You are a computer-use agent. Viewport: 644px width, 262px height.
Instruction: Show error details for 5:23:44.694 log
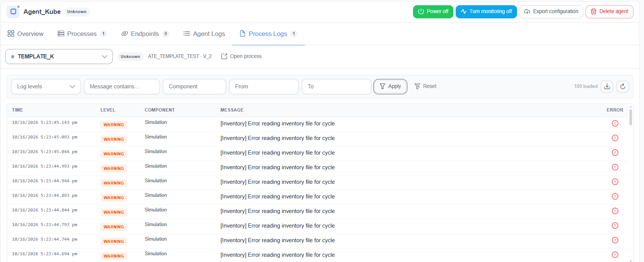pyautogui.click(x=615, y=255)
